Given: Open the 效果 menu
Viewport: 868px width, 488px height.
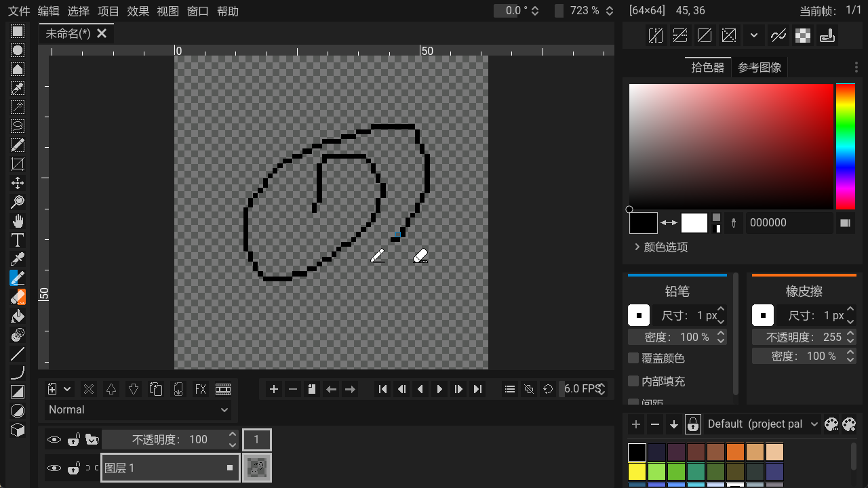Looking at the screenshot, I should (x=138, y=11).
